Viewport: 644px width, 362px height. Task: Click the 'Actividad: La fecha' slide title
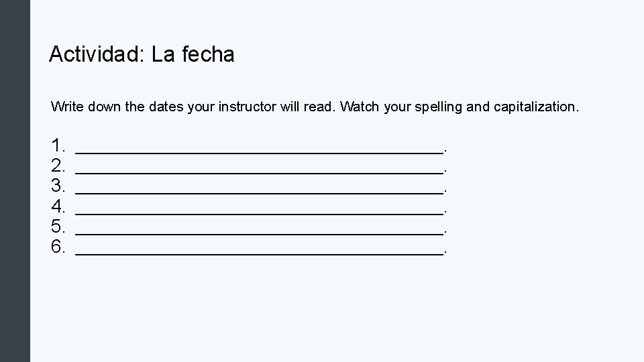click(x=142, y=54)
